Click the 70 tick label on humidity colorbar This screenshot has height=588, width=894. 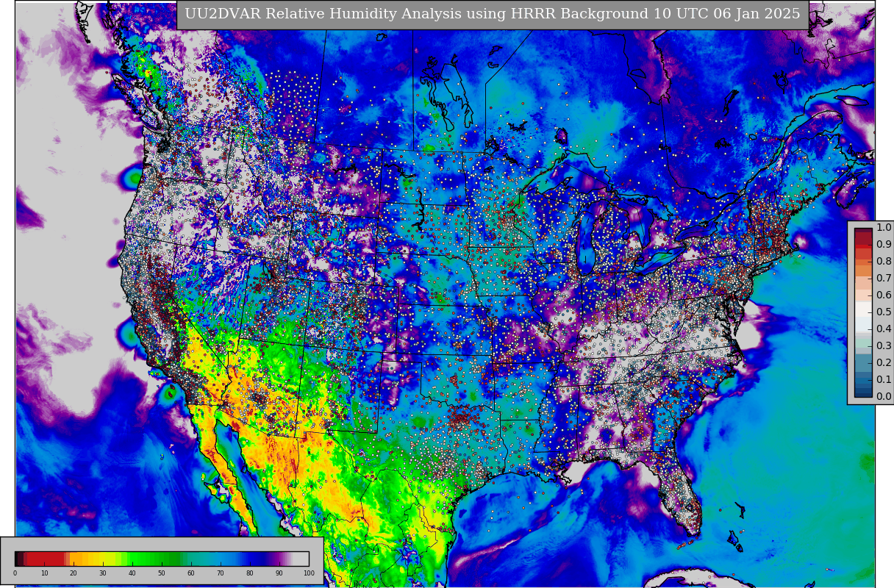(221, 573)
